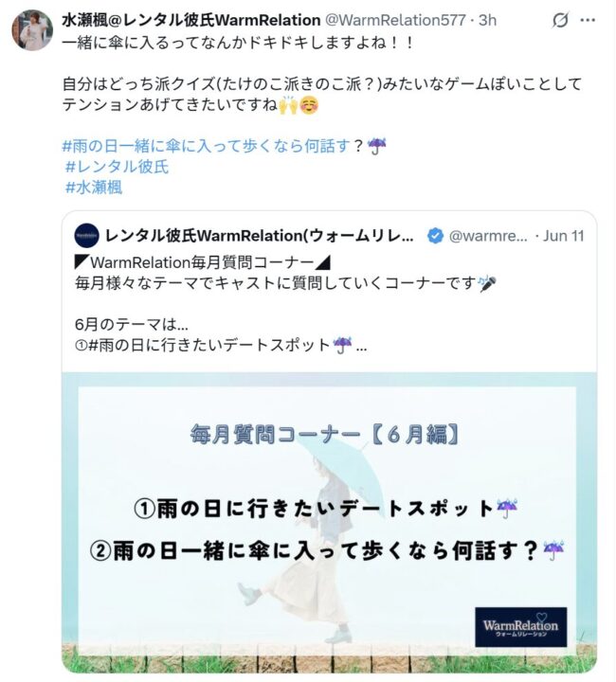616x682 pixels.
Task: Open 水瀬楓's profile avatar photo
Action: [x=32, y=30]
